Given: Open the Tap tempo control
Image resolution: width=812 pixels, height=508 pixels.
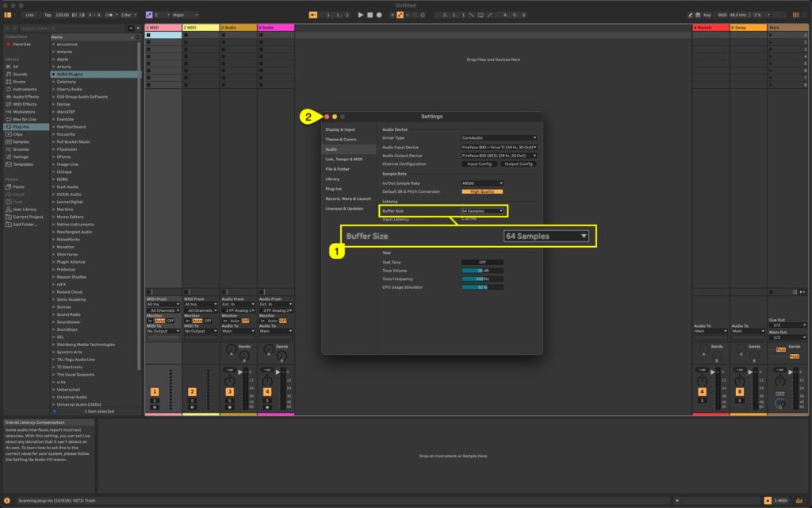Looking at the screenshot, I should (48, 14).
